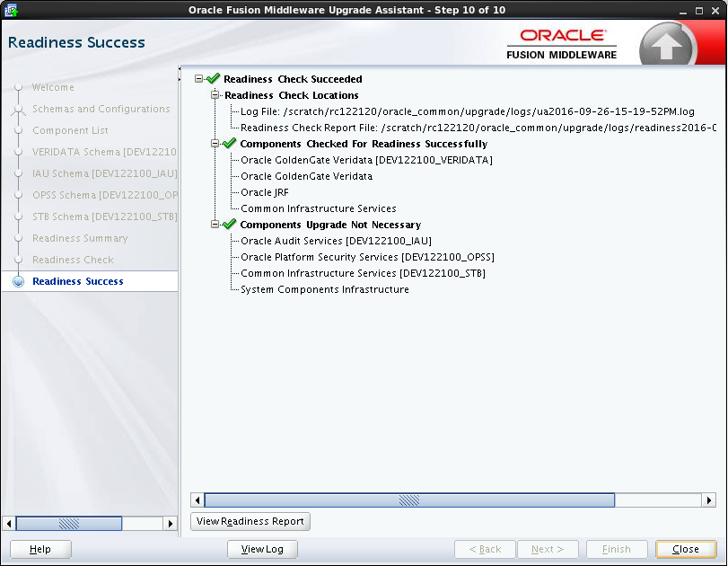This screenshot has height=566, width=728.
Task: Click the Readiness Check step bullet
Action: pyautogui.click(x=18, y=260)
